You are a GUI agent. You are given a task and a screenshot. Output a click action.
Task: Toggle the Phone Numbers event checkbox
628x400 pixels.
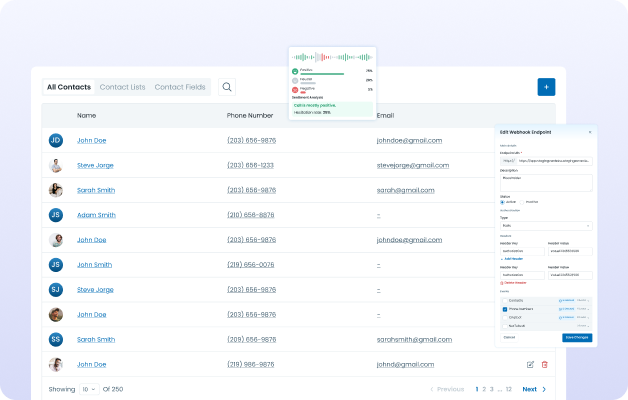504,309
